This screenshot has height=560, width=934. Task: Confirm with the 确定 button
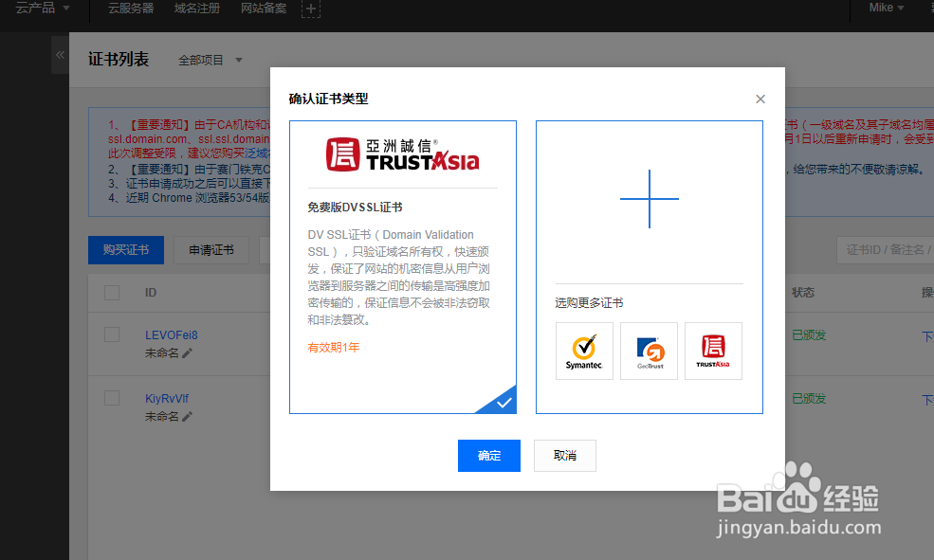489,456
